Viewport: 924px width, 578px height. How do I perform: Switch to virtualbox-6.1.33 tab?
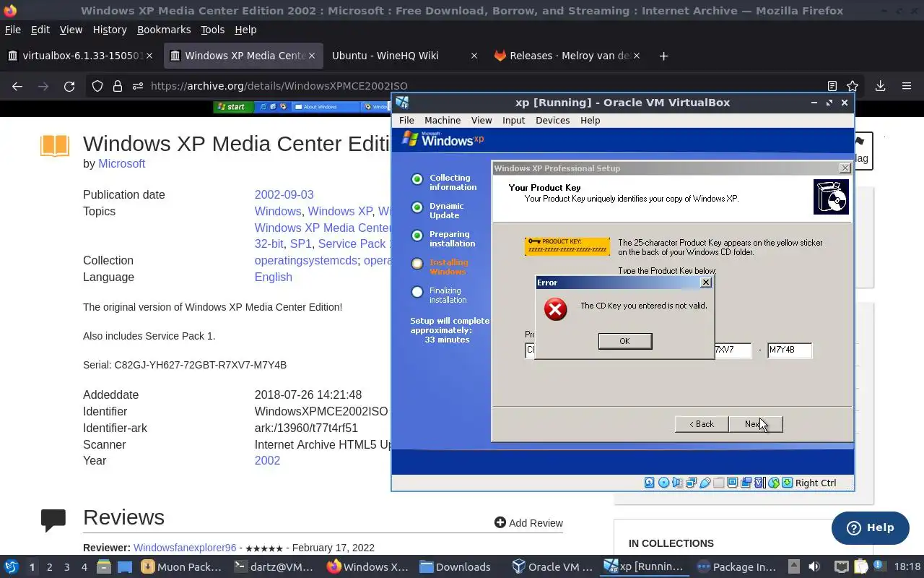(x=79, y=56)
